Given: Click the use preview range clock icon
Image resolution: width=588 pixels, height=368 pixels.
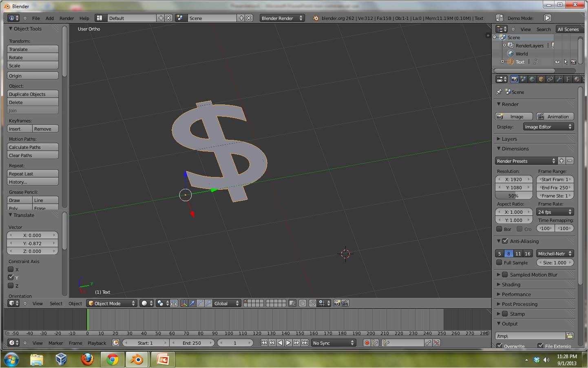Looking at the screenshot, I should 116,343.
